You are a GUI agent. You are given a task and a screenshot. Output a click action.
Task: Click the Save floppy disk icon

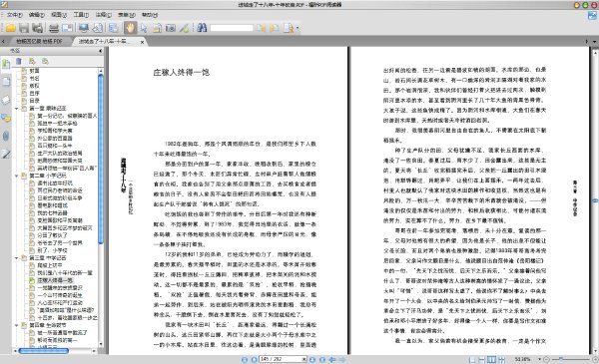[24, 28]
